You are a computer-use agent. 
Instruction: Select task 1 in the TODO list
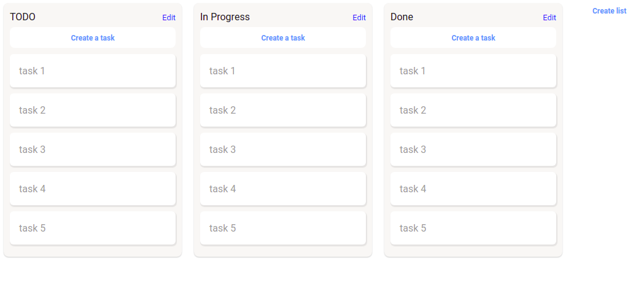tap(93, 71)
